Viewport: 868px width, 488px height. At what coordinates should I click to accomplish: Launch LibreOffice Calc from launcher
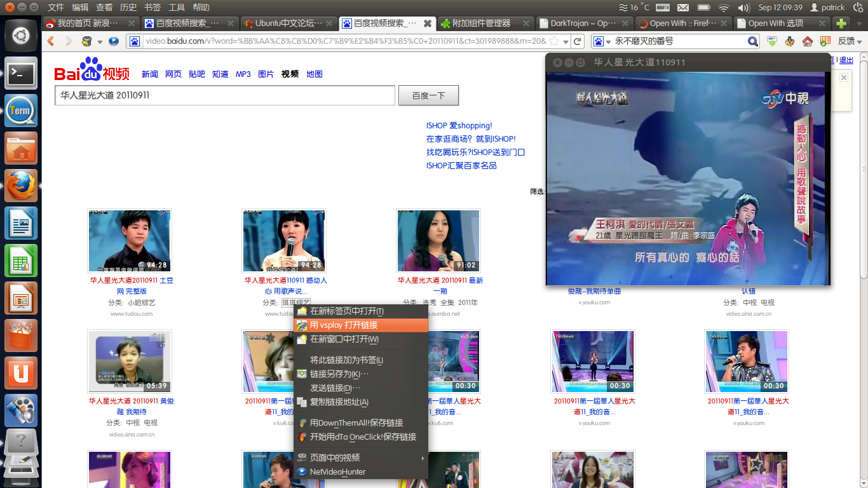[22, 261]
